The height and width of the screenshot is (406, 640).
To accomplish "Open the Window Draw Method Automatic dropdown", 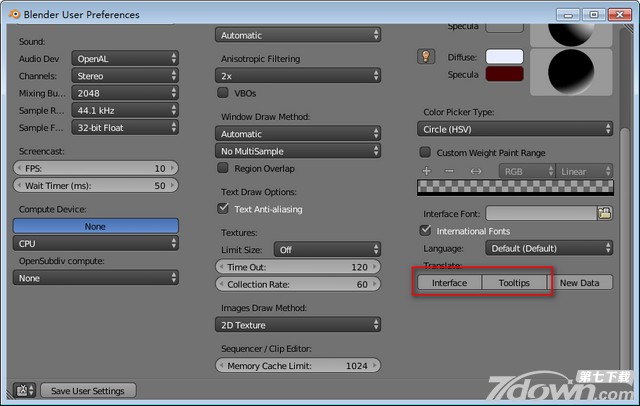I will click(x=298, y=133).
